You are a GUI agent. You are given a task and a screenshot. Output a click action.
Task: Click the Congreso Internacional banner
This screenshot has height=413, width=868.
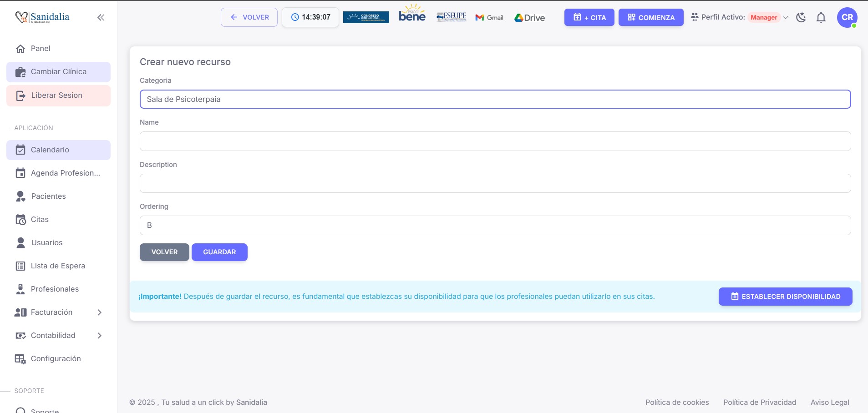pyautogui.click(x=366, y=17)
